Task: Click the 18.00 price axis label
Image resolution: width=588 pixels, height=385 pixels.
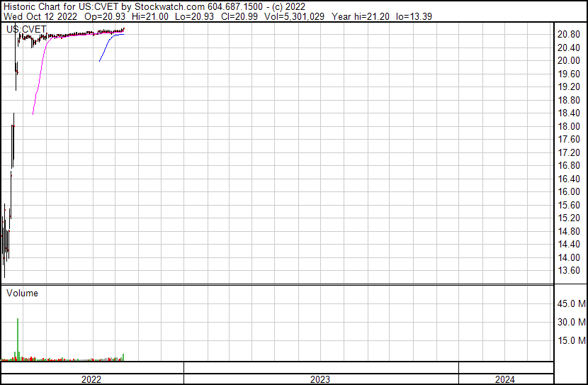Action: point(569,126)
